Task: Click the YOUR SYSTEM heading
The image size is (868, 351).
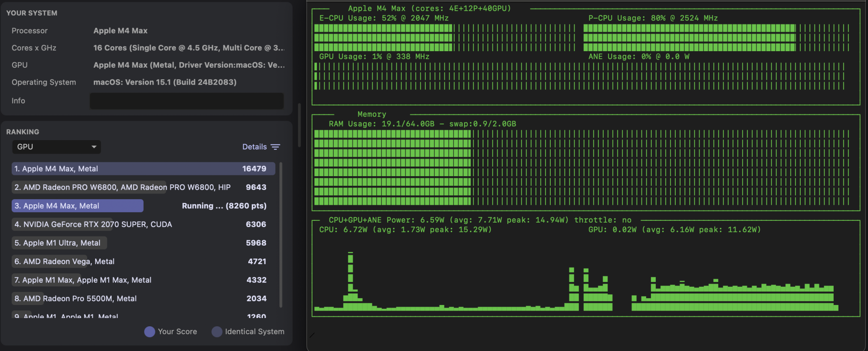Action: click(x=32, y=13)
